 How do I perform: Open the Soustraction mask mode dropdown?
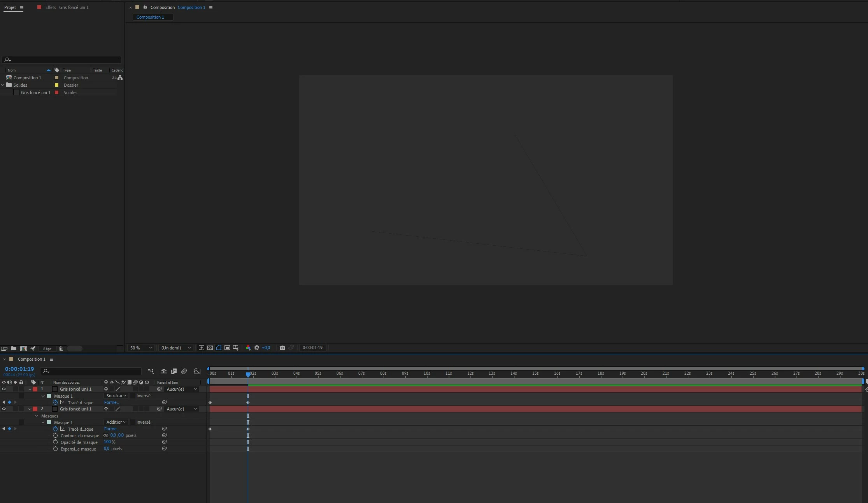(x=116, y=396)
